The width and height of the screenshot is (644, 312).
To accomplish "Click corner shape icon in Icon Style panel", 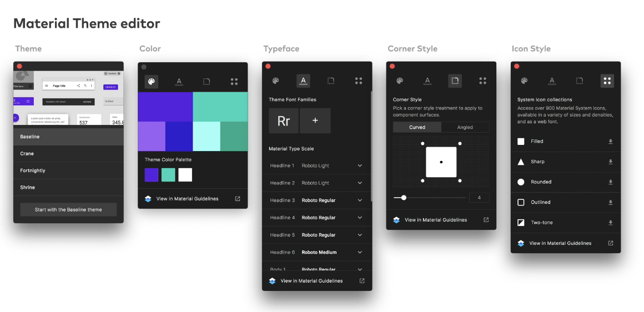I will pos(580,81).
